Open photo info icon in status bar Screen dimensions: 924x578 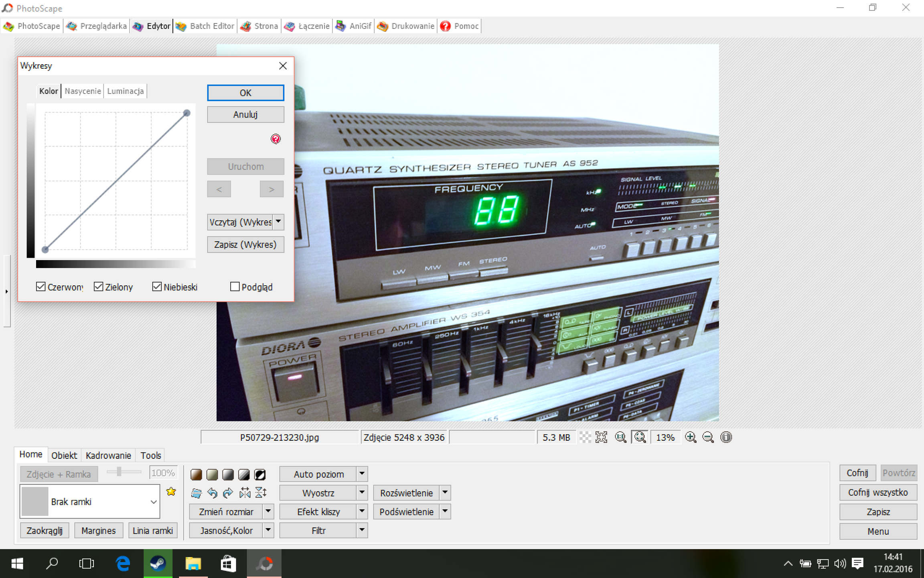pos(726,437)
